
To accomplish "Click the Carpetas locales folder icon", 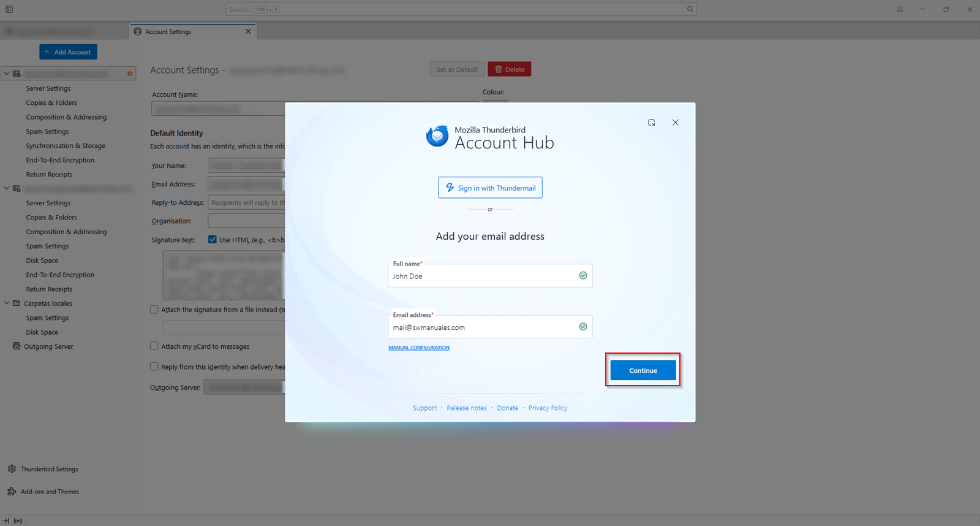I will pos(17,303).
